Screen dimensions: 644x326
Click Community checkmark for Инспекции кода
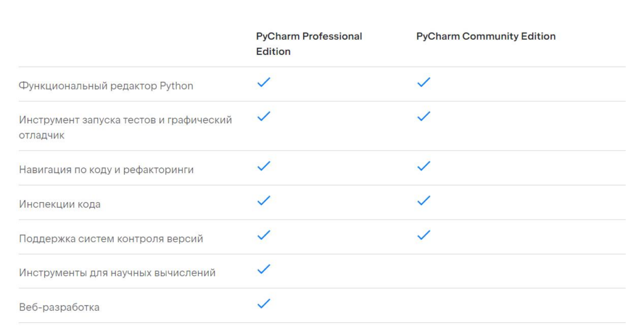423,201
